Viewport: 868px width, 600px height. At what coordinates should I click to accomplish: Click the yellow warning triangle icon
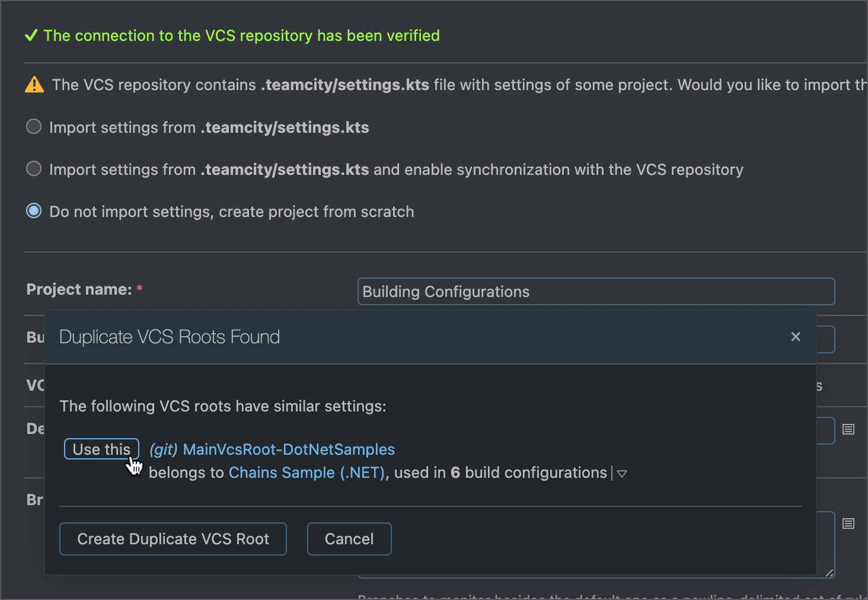(34, 84)
